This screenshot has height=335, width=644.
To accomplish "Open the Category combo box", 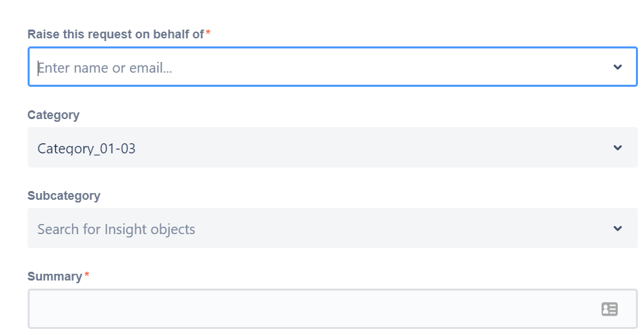I will [x=333, y=147].
